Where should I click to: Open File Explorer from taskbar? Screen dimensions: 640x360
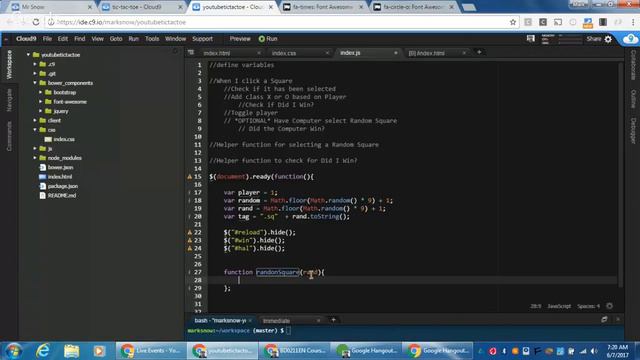[x=71, y=351]
